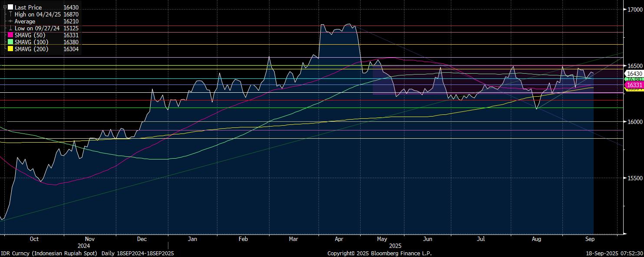
Task: Click the SMAVG (200) legend label
Action: tap(31, 49)
